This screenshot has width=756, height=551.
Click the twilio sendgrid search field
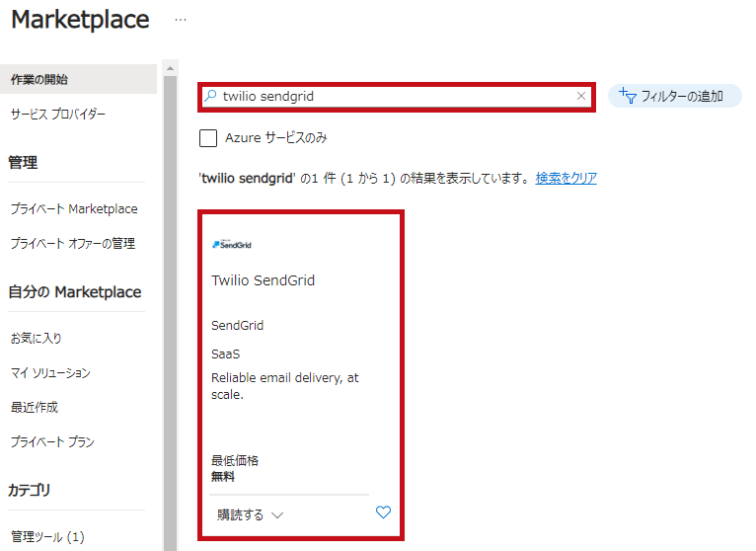point(397,97)
